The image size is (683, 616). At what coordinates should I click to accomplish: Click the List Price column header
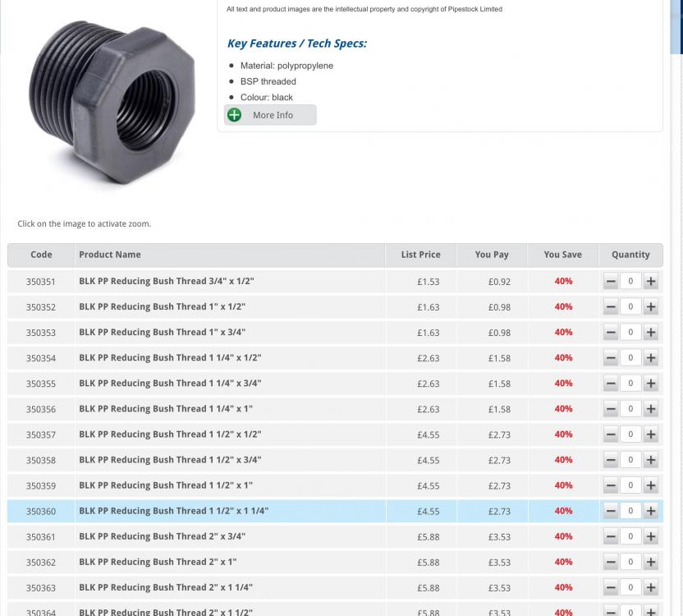tap(421, 255)
